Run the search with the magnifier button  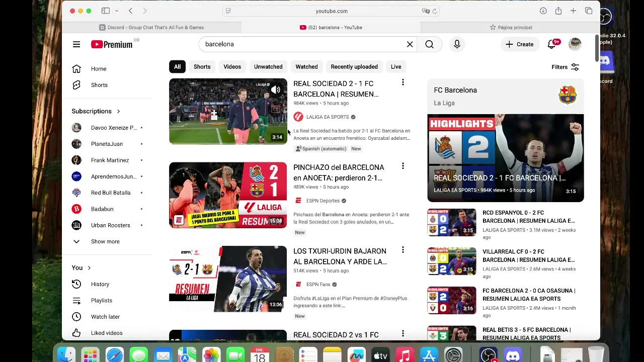pos(429,44)
